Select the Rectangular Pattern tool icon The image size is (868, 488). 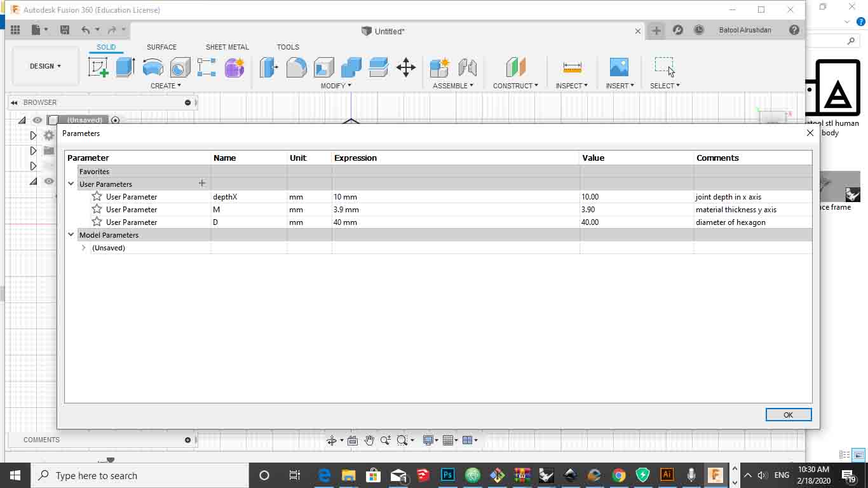tap(207, 67)
